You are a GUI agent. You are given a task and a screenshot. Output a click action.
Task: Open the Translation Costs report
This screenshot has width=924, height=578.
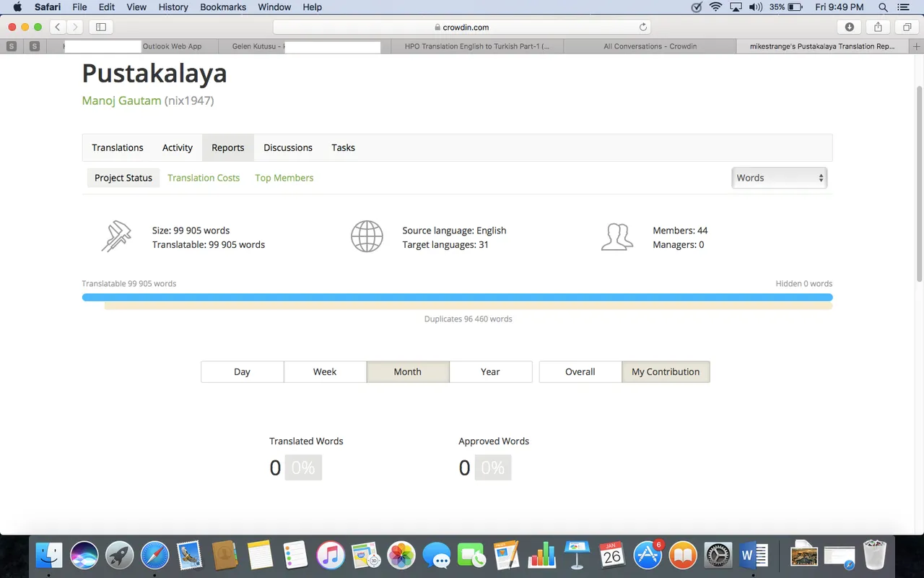pos(204,178)
